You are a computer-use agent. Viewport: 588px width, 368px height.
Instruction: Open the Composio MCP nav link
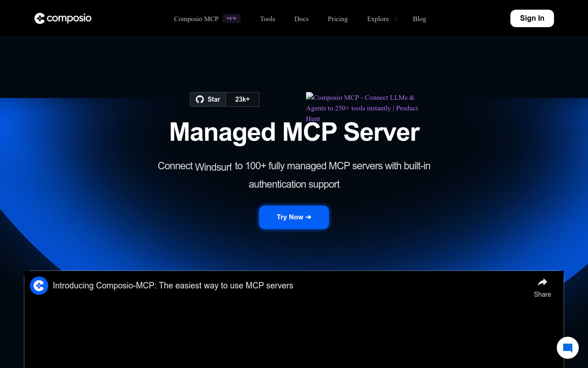tap(196, 19)
